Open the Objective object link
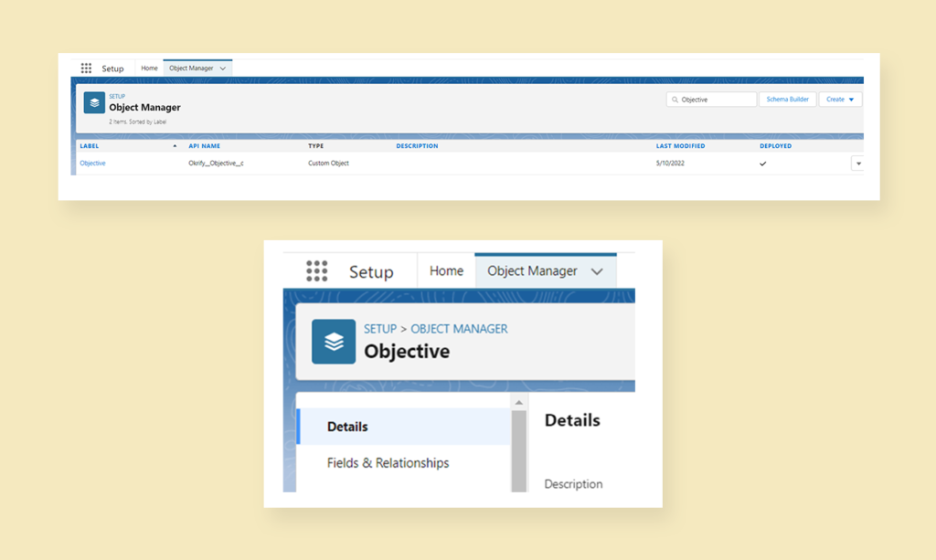Screen dimensions: 936x560 (x=92, y=163)
